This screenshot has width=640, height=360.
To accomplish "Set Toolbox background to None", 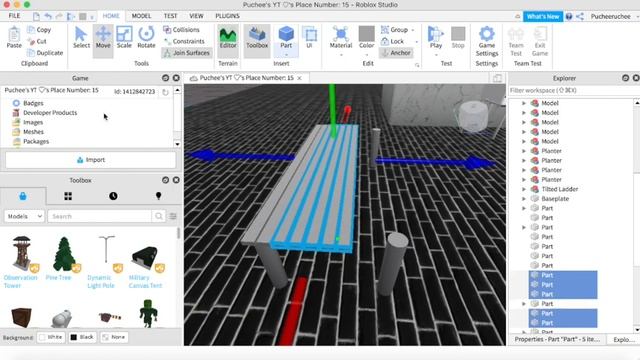I will pyautogui.click(x=114, y=337).
